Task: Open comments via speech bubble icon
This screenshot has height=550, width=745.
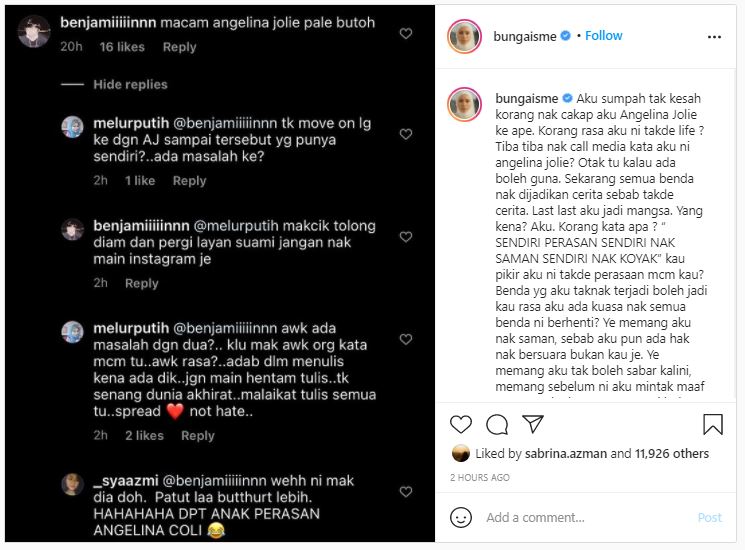Action: click(x=497, y=424)
